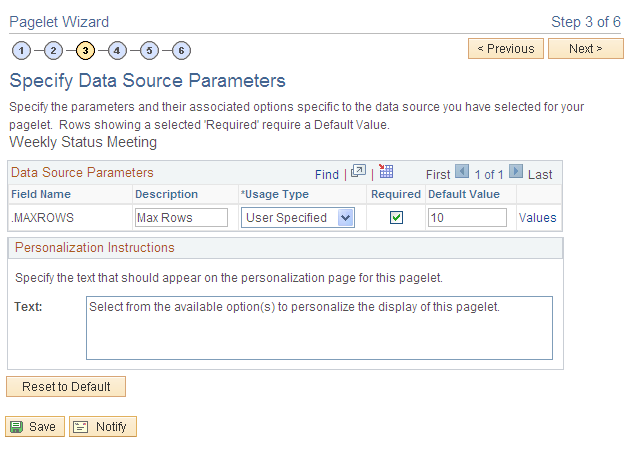Open grid in new window icon

(358, 172)
